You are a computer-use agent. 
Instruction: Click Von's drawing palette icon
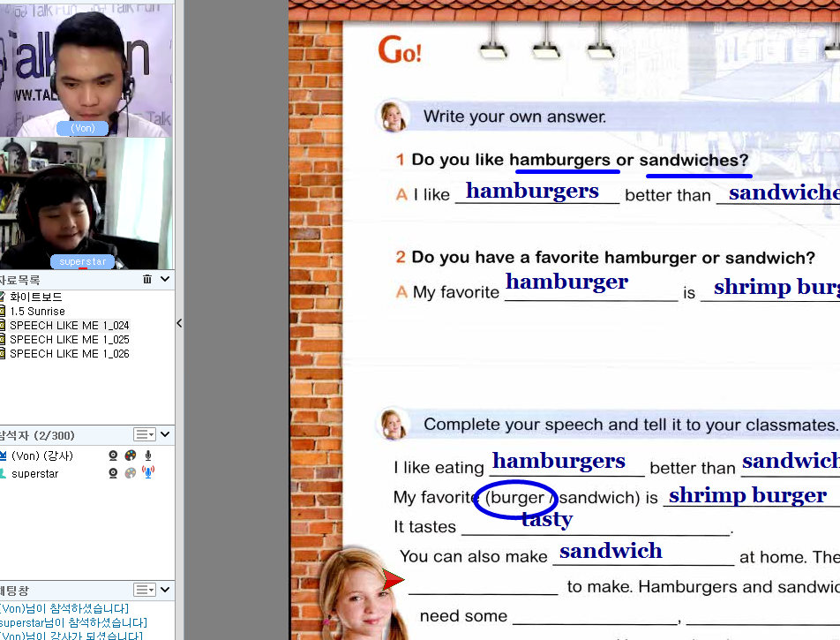(131, 456)
